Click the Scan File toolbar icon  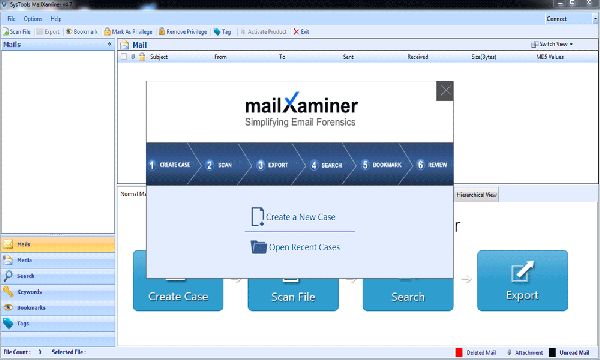[5, 32]
